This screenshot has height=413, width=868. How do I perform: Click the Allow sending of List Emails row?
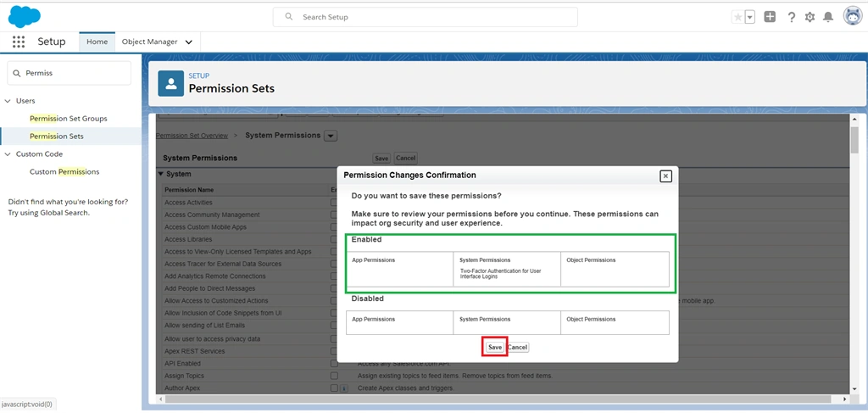point(204,326)
